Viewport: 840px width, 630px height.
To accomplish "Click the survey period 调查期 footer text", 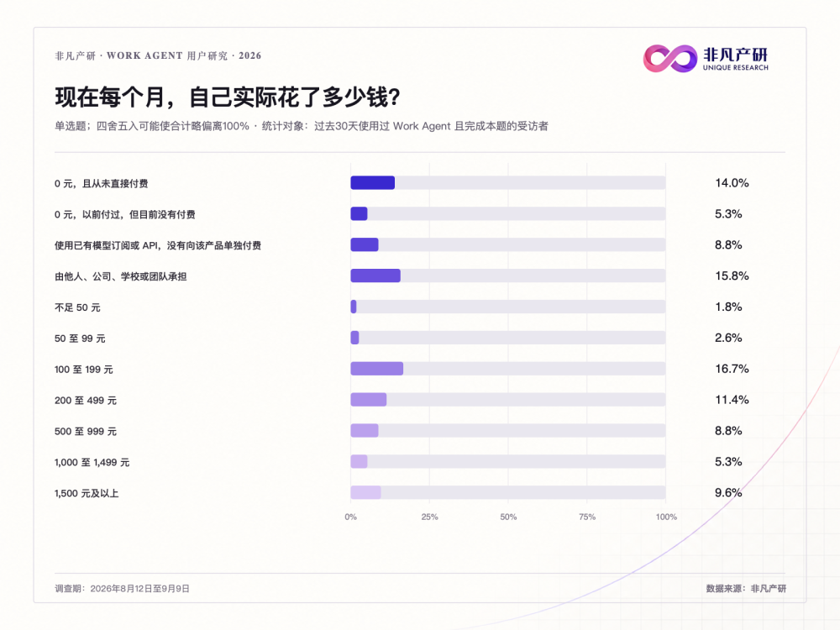I will point(122,589).
